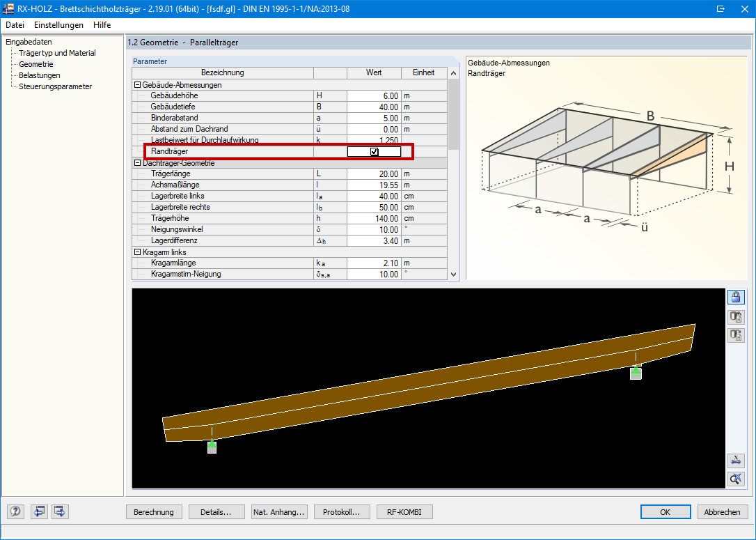
Task: Select Geometrie in navigation tree
Action: click(36, 64)
